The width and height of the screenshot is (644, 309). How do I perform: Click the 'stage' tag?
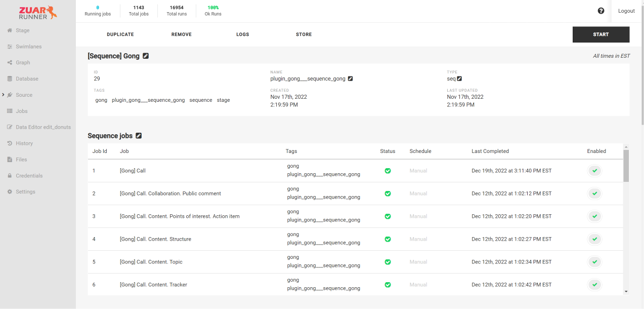pyautogui.click(x=224, y=100)
